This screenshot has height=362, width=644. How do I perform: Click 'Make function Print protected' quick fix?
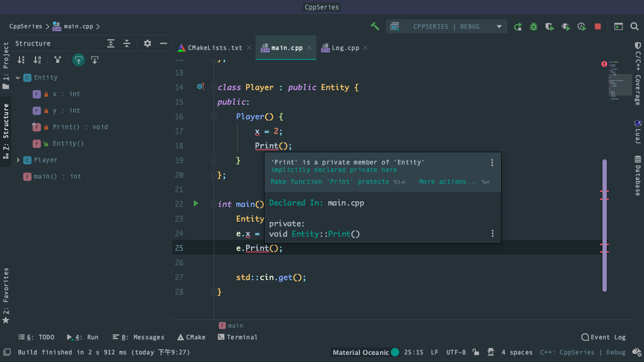(330, 181)
